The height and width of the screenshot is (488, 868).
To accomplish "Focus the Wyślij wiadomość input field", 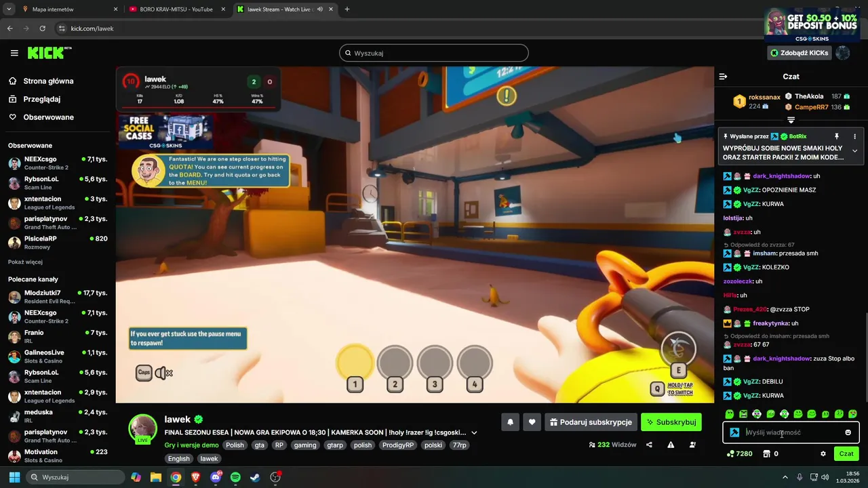I will click(x=792, y=432).
